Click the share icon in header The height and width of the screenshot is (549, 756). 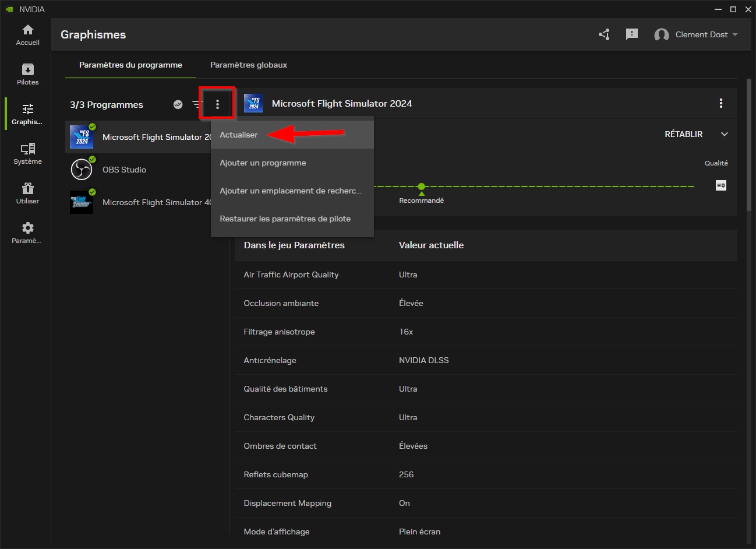point(604,34)
